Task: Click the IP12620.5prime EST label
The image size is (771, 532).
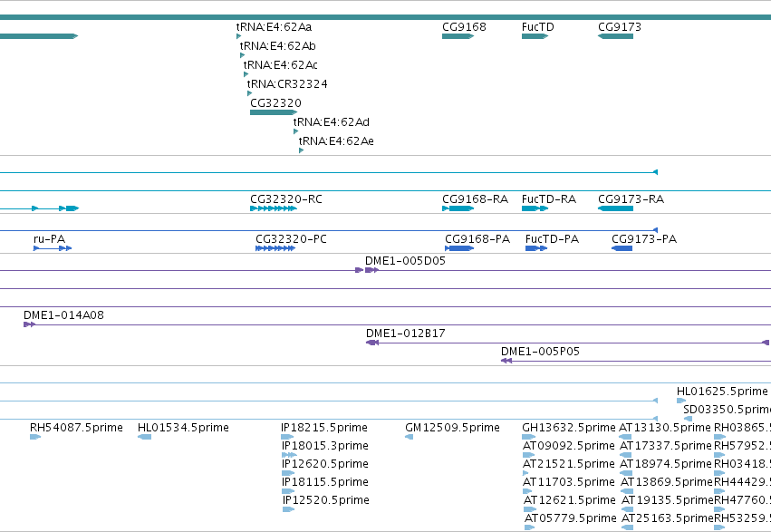Action: pyautogui.click(x=325, y=464)
